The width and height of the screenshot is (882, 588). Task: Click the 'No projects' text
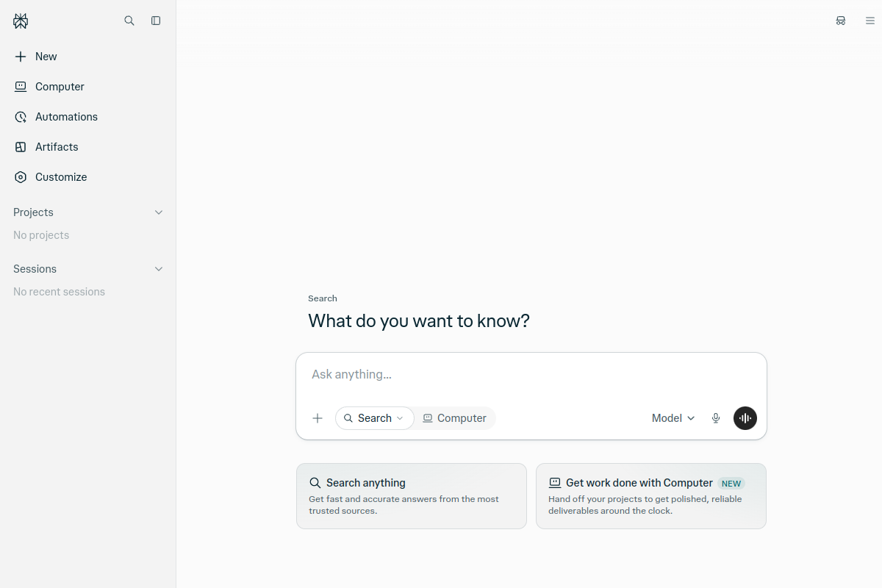pyautogui.click(x=41, y=235)
